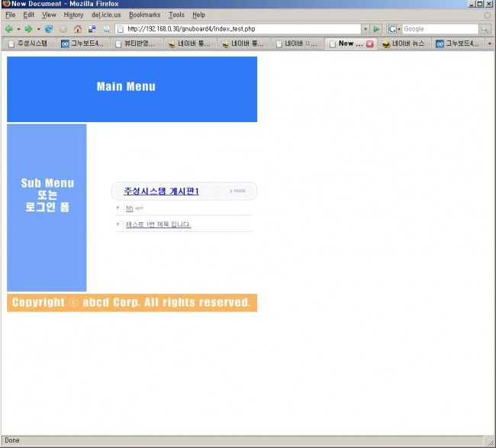Click the Main Menu banner

coord(132,89)
